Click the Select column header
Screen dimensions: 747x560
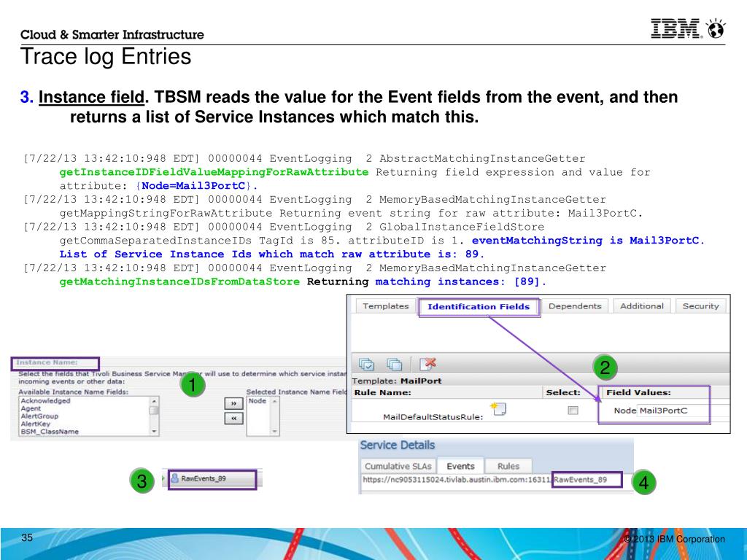tap(563, 392)
